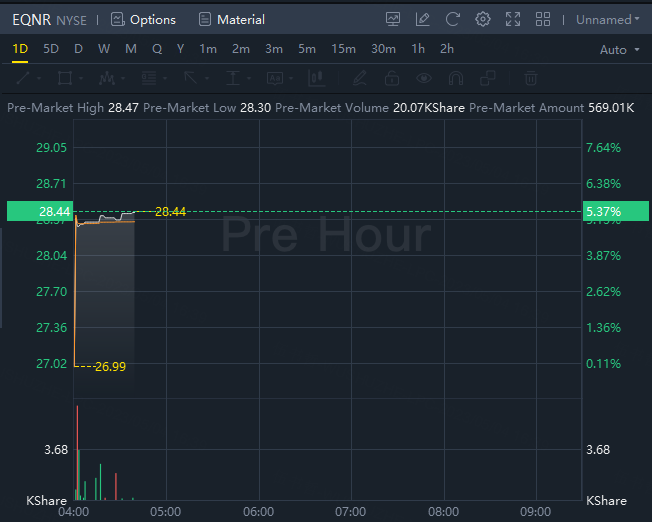652x522 pixels.
Task: Click the green 28.44 current price label
Action: (x=40, y=211)
